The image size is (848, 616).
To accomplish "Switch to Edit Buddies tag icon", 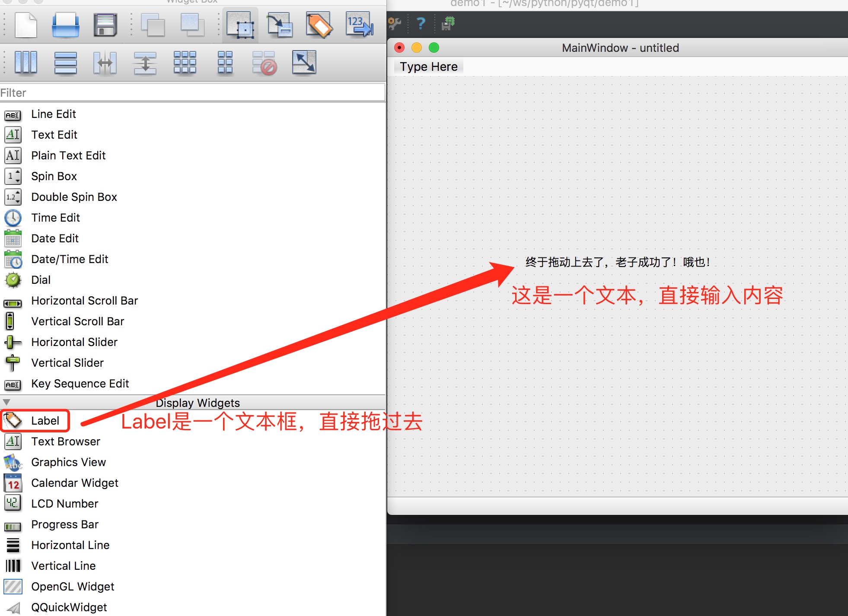I will tap(319, 25).
